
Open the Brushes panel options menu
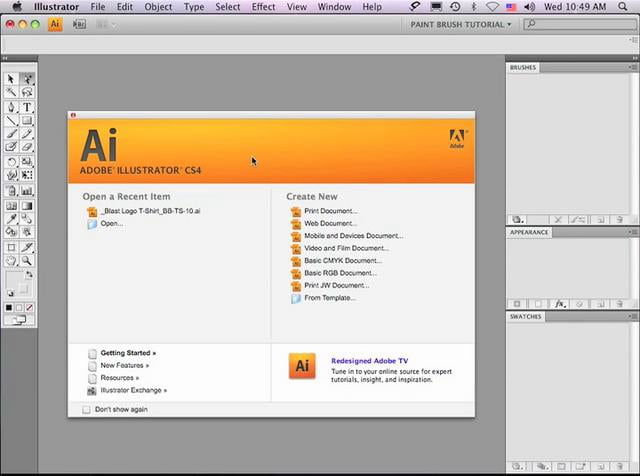pos(633,67)
